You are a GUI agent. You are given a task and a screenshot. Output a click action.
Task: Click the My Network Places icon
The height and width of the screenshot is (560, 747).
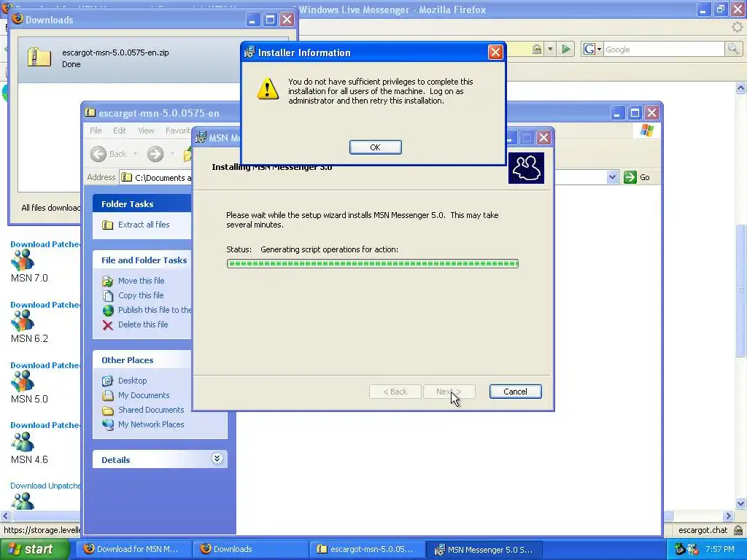108,425
